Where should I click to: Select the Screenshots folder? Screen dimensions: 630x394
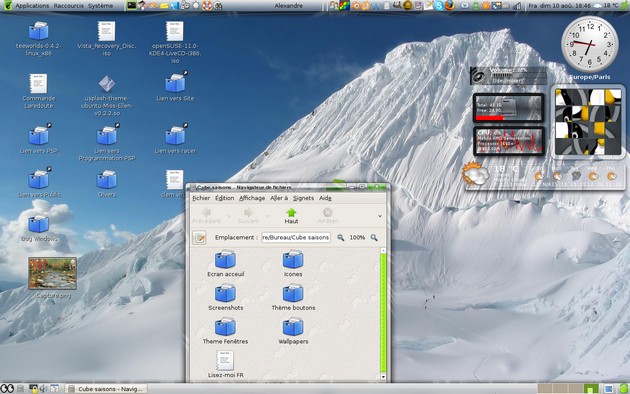tap(225, 298)
